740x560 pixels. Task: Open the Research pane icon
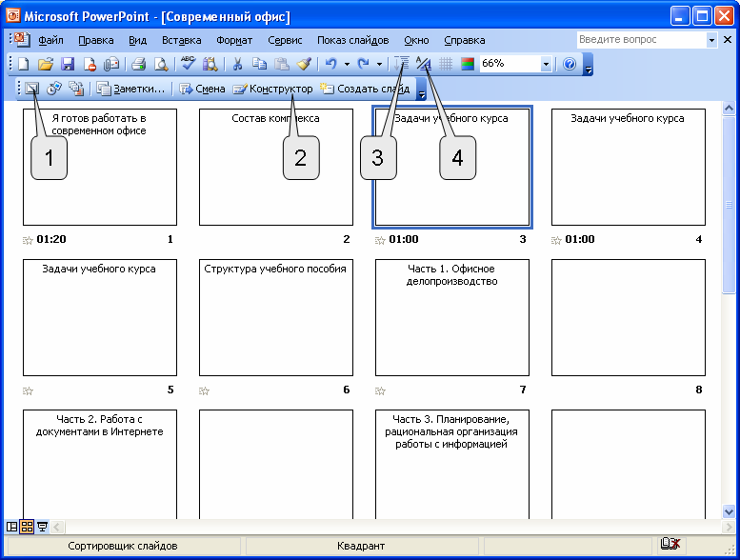coord(210,63)
